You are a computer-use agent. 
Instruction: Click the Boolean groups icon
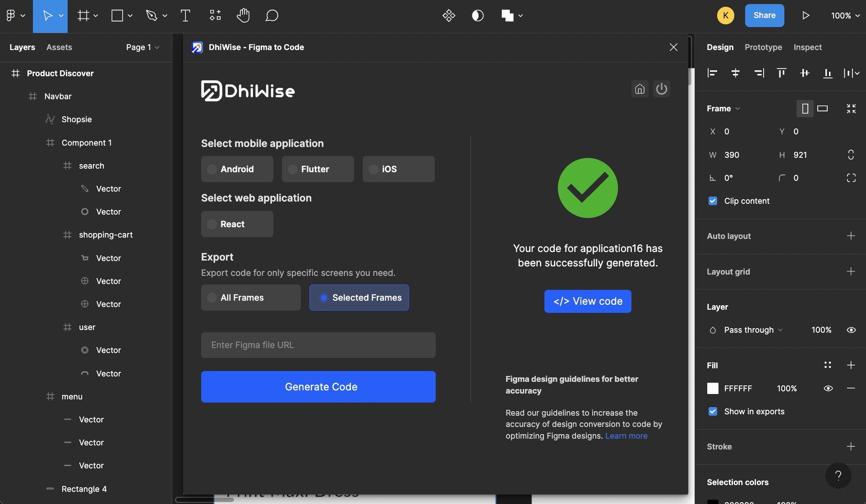(x=507, y=16)
